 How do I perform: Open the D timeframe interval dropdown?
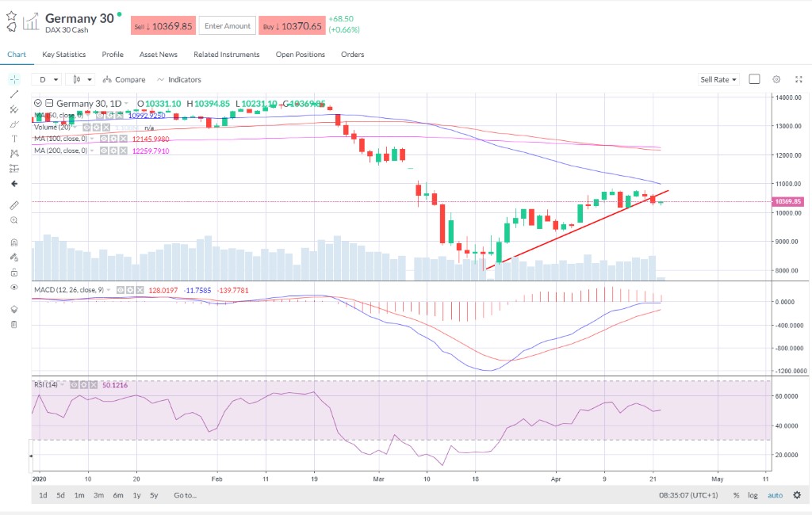click(46, 79)
